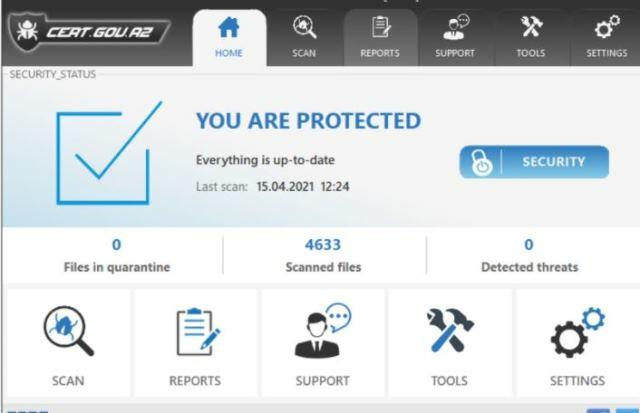Open the Reports clipboard icon in top bar

coord(380,27)
